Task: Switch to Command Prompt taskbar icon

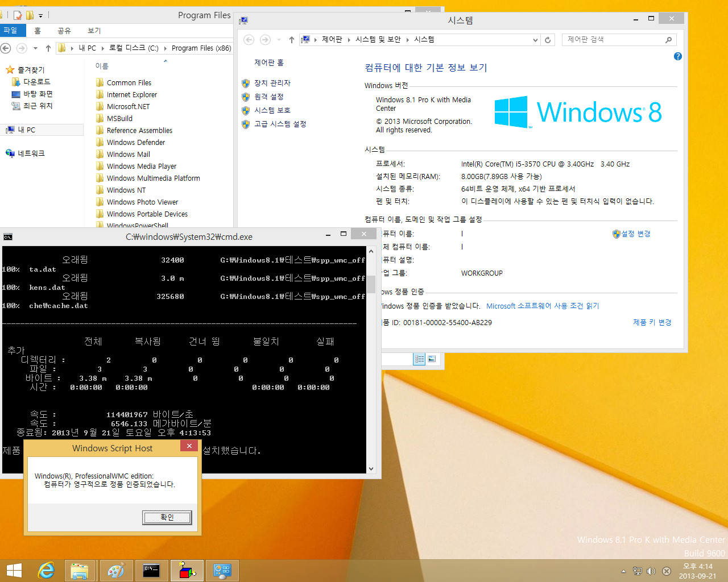Action: pyautogui.click(x=151, y=571)
